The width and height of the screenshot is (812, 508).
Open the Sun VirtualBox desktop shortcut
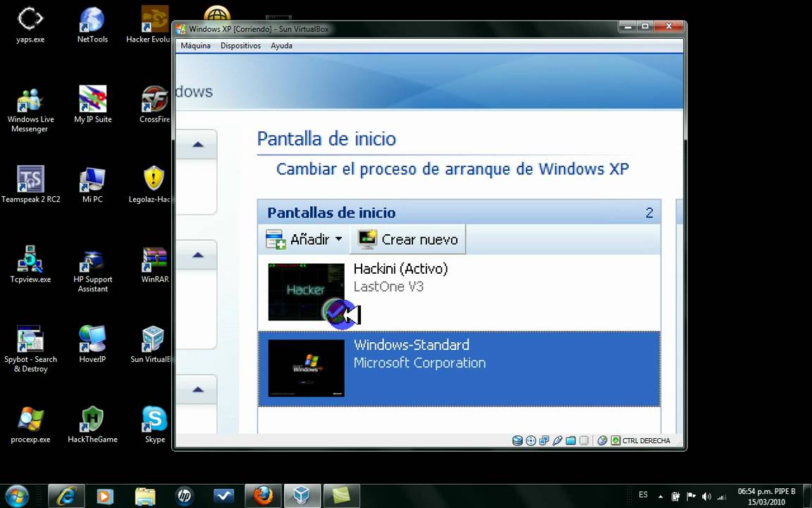(x=152, y=344)
